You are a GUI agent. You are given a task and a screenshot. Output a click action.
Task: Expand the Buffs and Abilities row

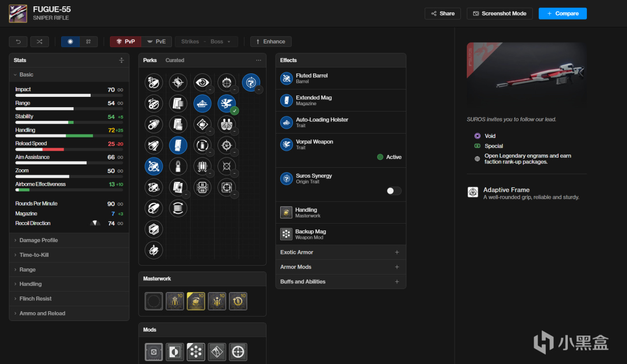(341, 282)
